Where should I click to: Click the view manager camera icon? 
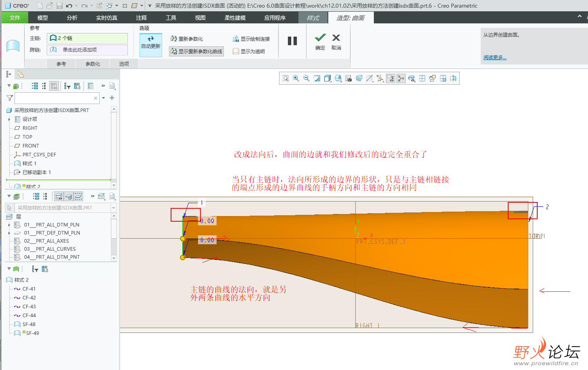tap(348, 78)
